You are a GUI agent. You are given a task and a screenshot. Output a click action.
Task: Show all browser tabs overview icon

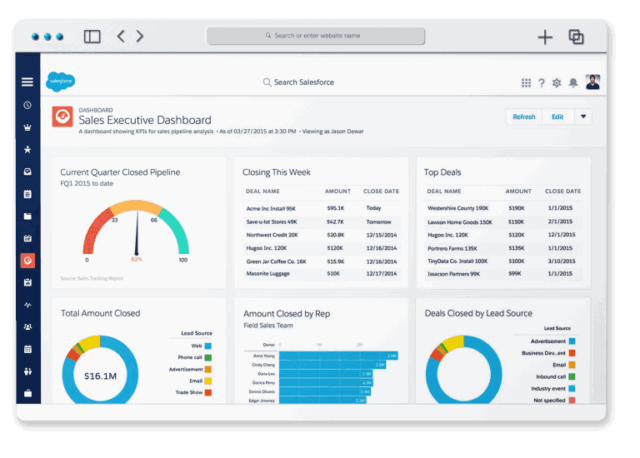point(576,37)
